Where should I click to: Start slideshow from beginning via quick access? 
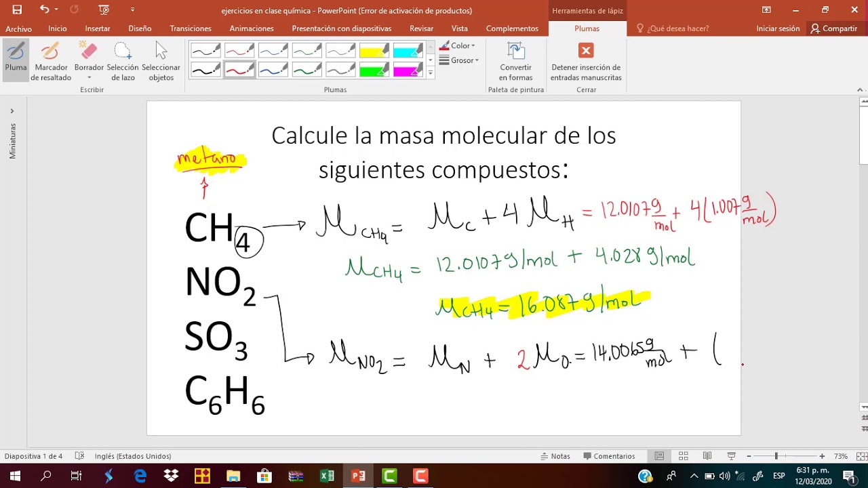104,9
